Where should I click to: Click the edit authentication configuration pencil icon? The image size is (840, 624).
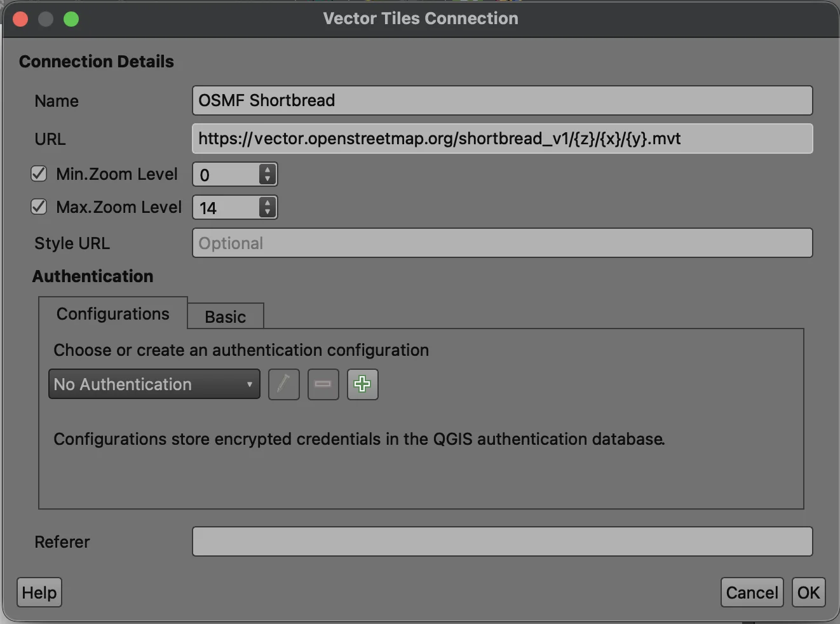point(283,384)
